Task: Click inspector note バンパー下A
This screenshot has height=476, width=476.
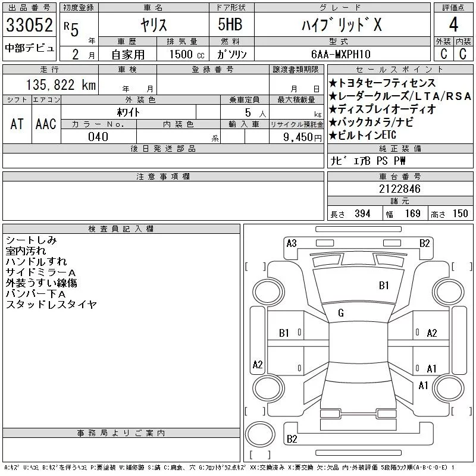Action: pos(36,293)
